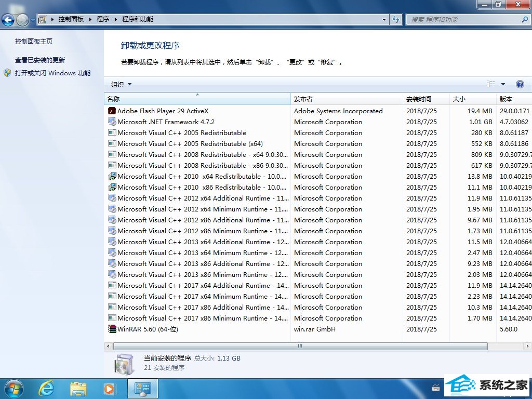Open the 打开或关闭 Windows 功能 link
The height and width of the screenshot is (399, 532).
pos(52,73)
